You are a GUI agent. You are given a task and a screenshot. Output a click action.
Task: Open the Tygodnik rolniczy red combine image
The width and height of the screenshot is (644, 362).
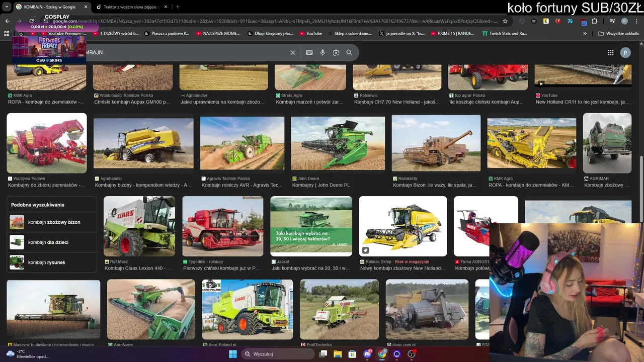[x=222, y=226]
